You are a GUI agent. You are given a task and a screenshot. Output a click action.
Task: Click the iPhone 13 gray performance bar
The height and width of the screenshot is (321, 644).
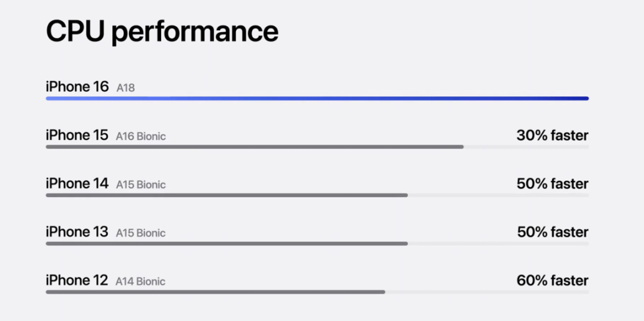(x=227, y=244)
